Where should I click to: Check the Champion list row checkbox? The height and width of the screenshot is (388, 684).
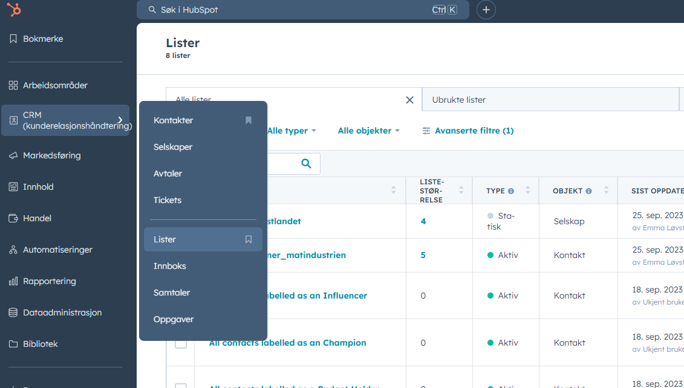click(x=181, y=343)
